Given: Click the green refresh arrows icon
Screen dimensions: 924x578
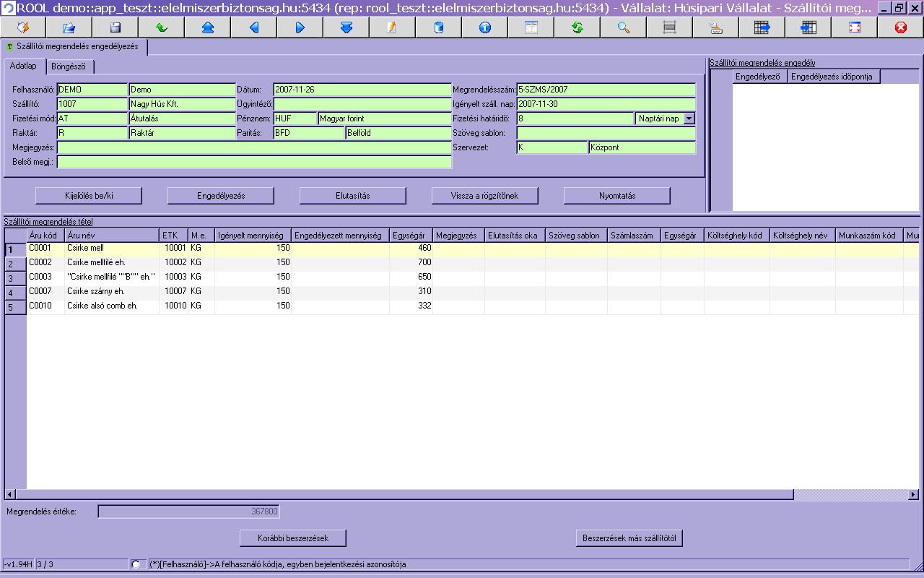Looking at the screenshot, I should (577, 27).
